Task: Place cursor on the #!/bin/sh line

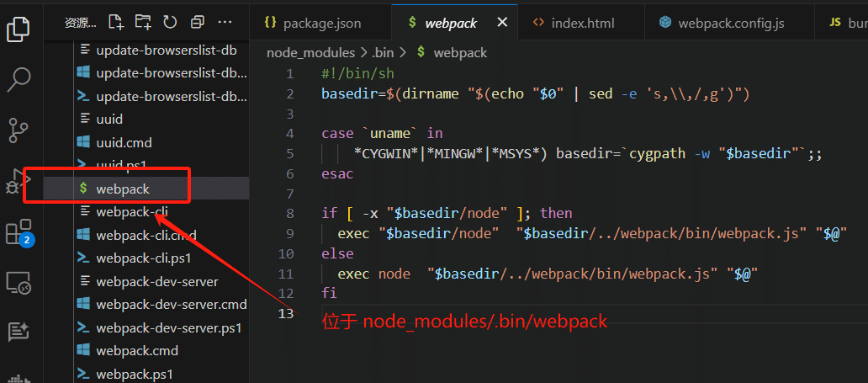Action: pos(357,74)
